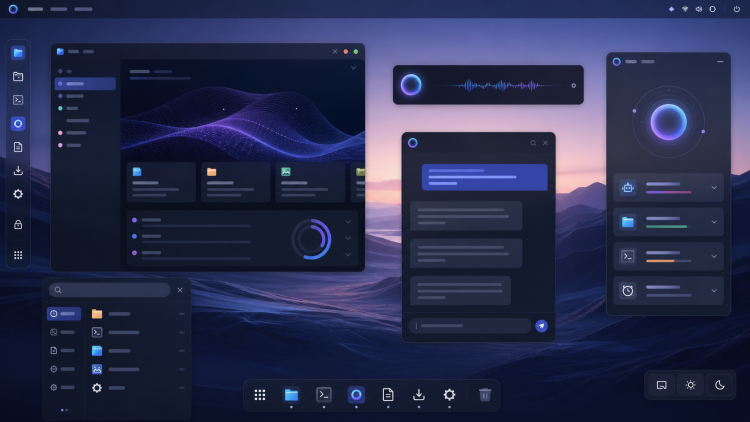Image resolution: width=750 pixels, height=422 pixels.
Task: Open the blue document card in the dashboard
Action: (162, 182)
